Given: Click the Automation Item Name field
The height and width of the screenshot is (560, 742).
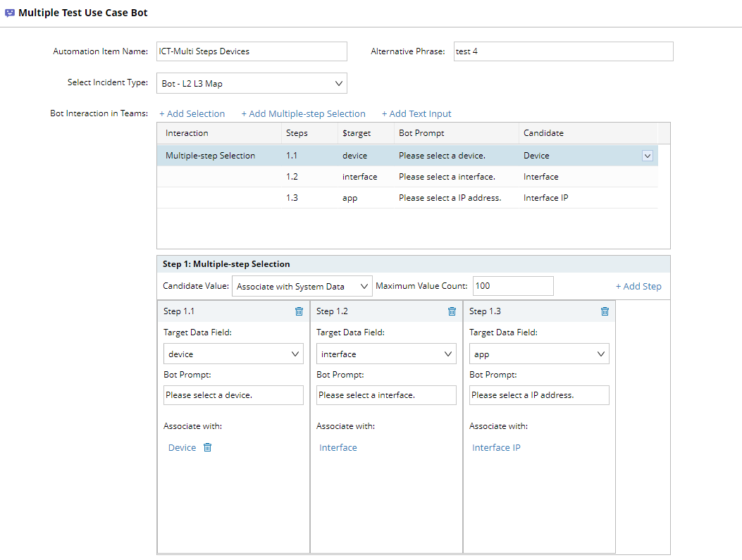Looking at the screenshot, I should click(252, 51).
